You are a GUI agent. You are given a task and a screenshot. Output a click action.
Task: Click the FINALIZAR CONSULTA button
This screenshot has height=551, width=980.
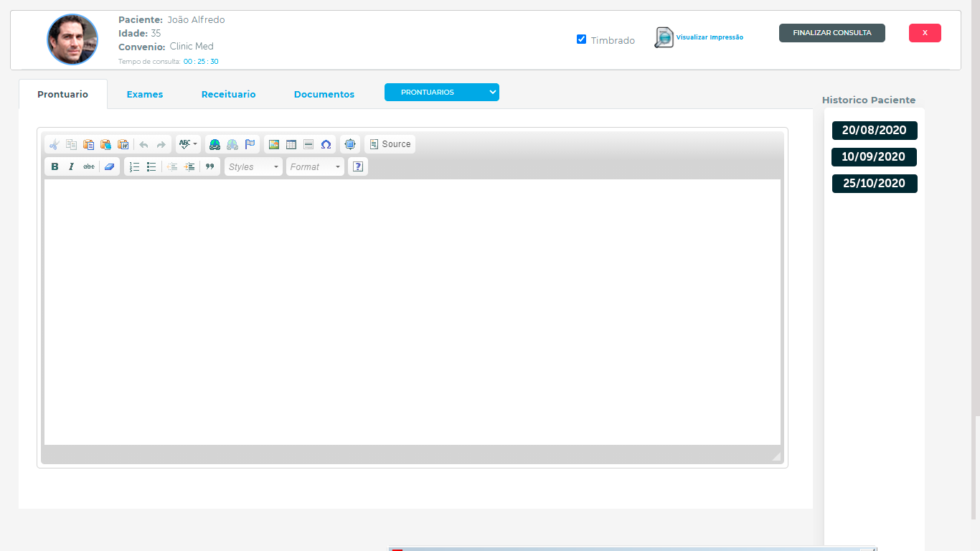(831, 33)
